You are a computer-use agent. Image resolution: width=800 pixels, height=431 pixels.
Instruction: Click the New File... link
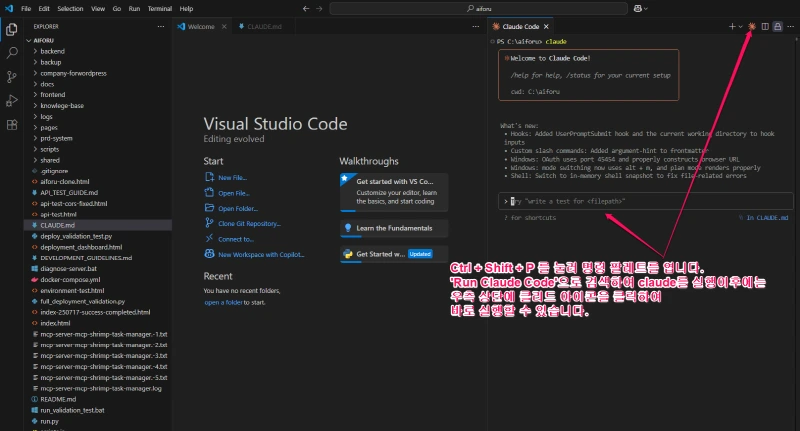[x=233, y=178]
